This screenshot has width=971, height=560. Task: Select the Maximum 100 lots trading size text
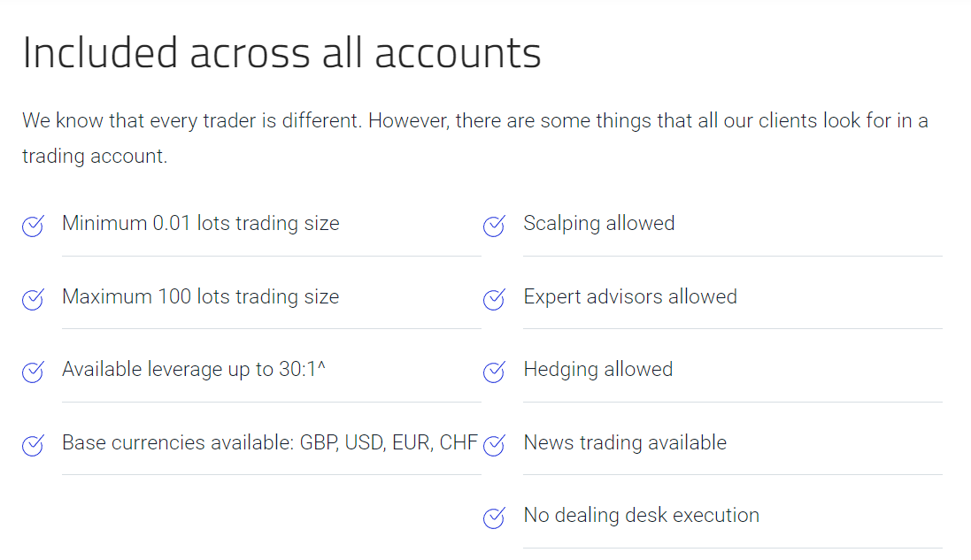click(x=201, y=297)
